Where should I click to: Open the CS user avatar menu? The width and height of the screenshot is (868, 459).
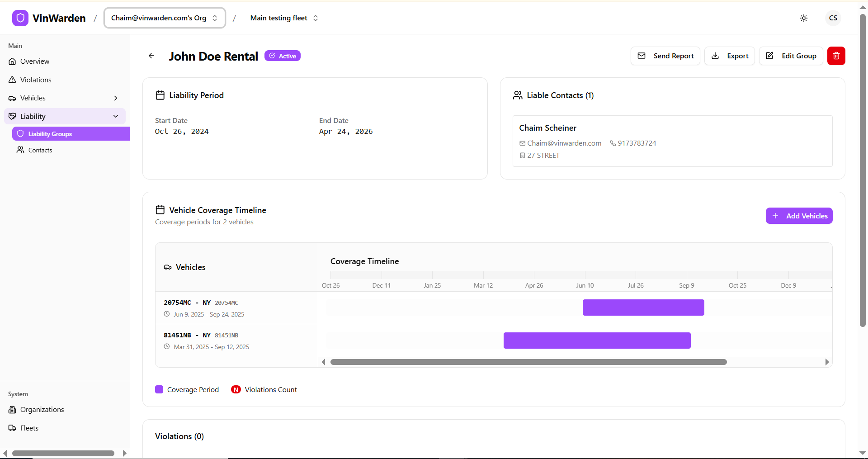[x=833, y=18]
